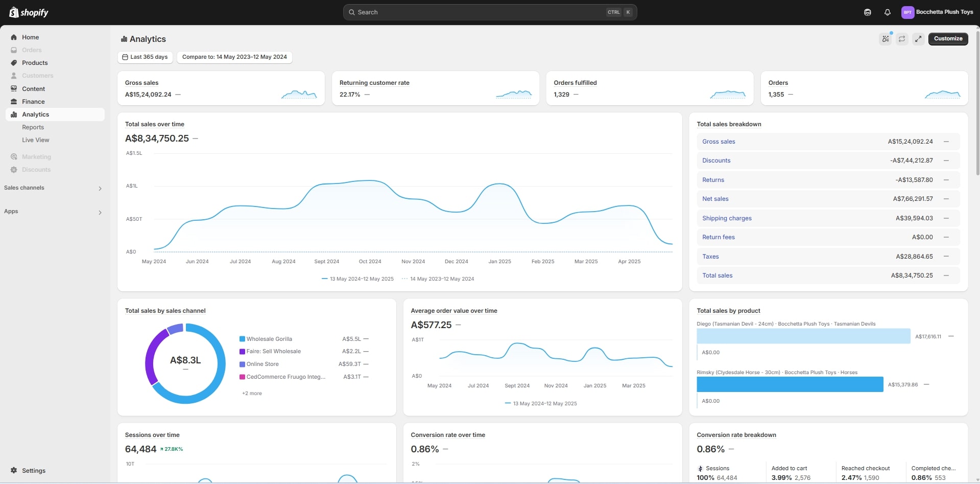Open Live View in sidebar

[35, 140]
